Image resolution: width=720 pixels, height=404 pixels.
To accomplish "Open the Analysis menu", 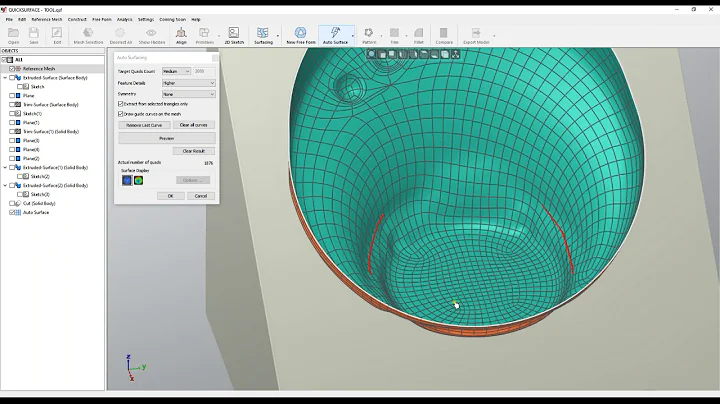I will 124,19.
